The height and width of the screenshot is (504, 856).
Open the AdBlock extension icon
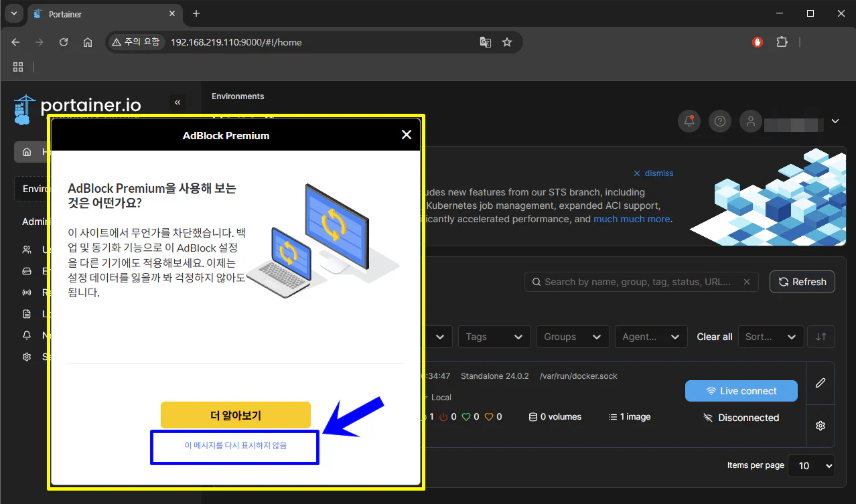[758, 42]
